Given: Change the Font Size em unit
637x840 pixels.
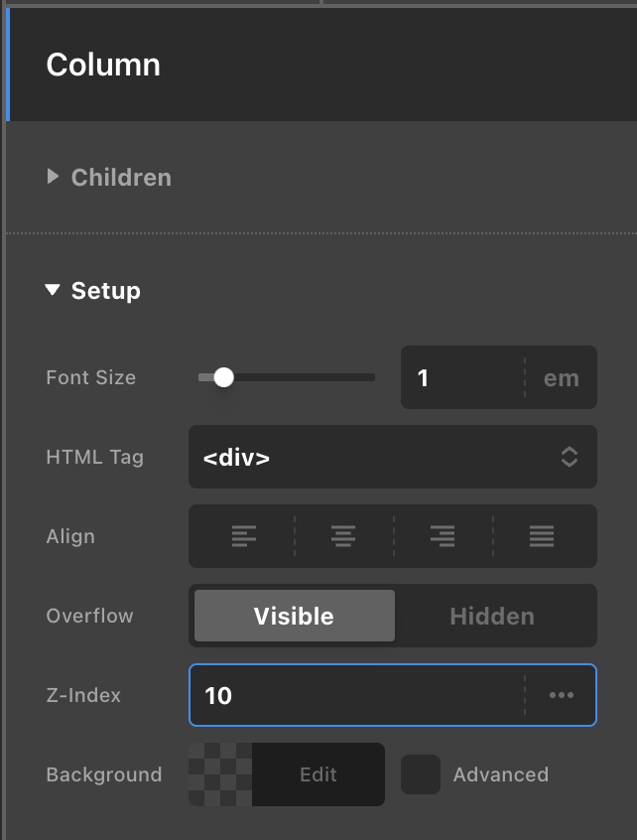Looking at the screenshot, I should [x=561, y=378].
